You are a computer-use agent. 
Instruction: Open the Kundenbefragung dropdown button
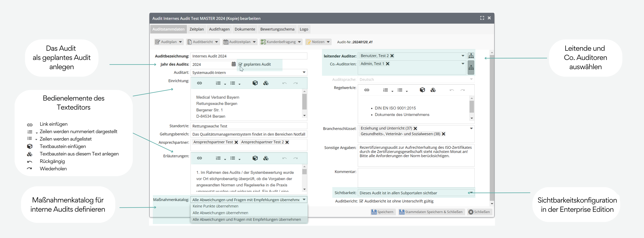point(281,42)
